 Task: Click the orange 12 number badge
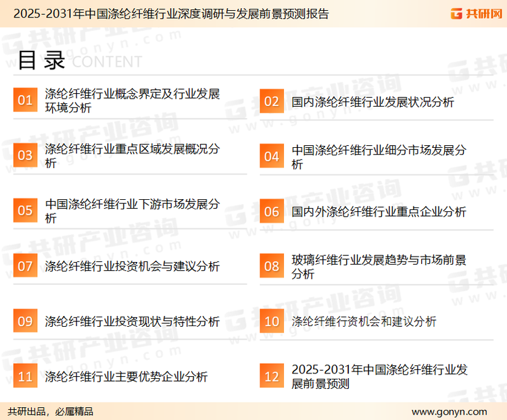pyautogui.click(x=272, y=376)
